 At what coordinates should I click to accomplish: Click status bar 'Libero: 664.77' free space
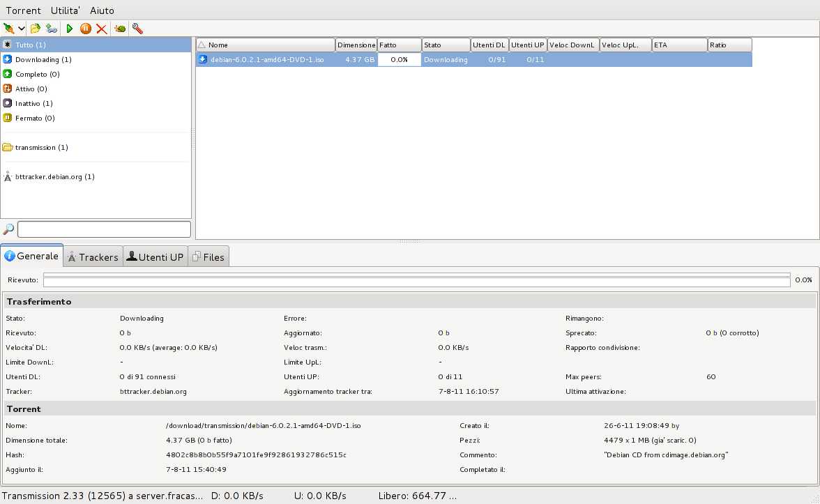click(x=417, y=496)
